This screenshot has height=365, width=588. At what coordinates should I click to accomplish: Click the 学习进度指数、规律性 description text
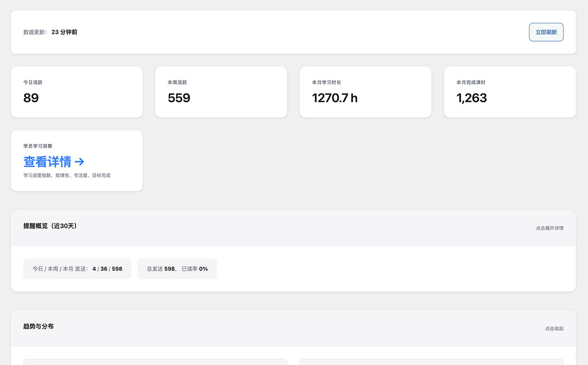[x=67, y=176]
